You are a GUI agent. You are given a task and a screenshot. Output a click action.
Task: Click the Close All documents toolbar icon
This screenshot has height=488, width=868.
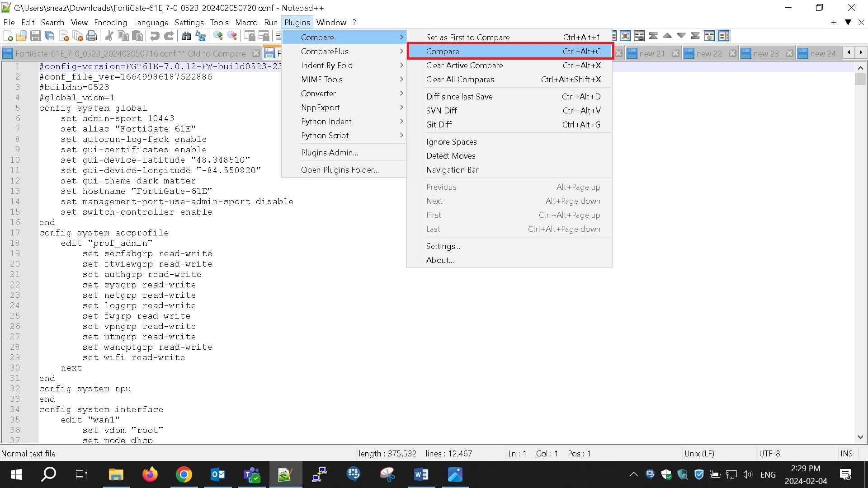(78, 36)
